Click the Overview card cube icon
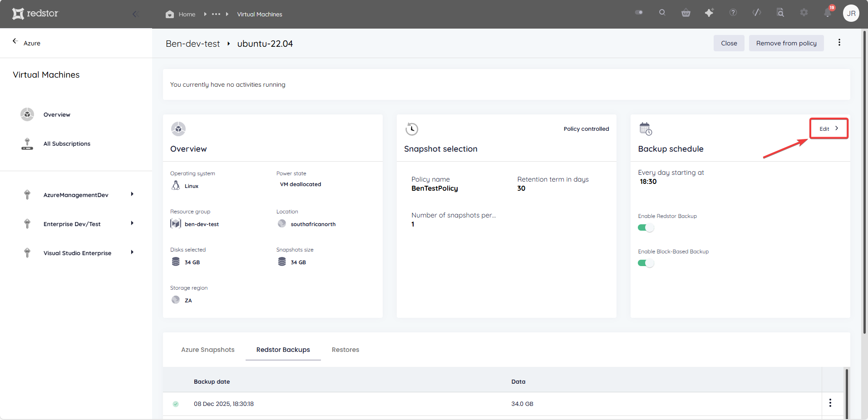Image resolution: width=868 pixels, height=420 pixels. pos(178,129)
